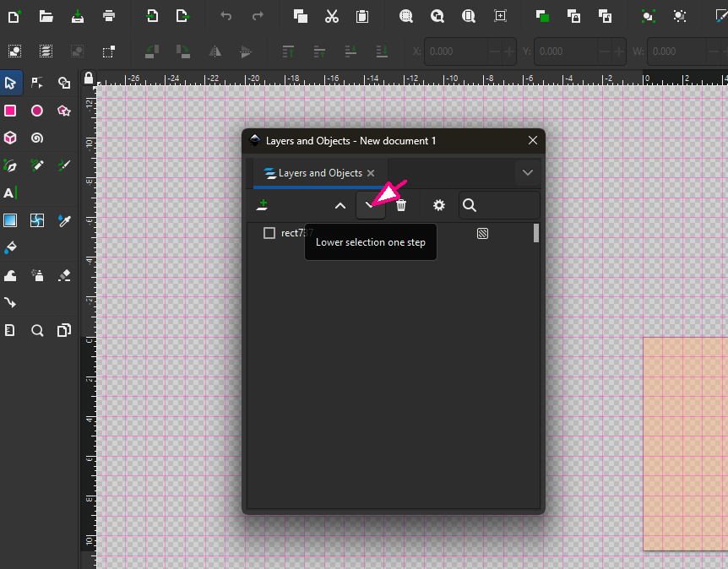Raise selection one step in Layers panel
The image size is (728, 569).
pos(340,205)
